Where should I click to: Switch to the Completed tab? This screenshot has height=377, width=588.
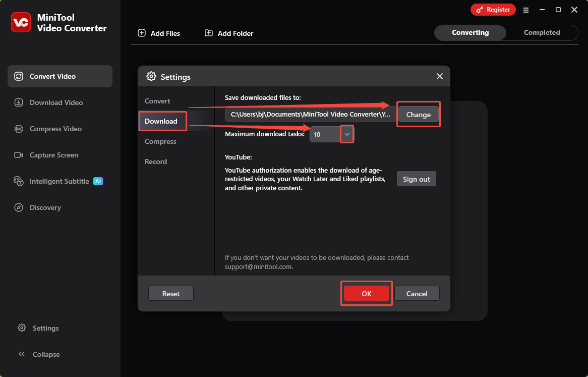pyautogui.click(x=542, y=32)
